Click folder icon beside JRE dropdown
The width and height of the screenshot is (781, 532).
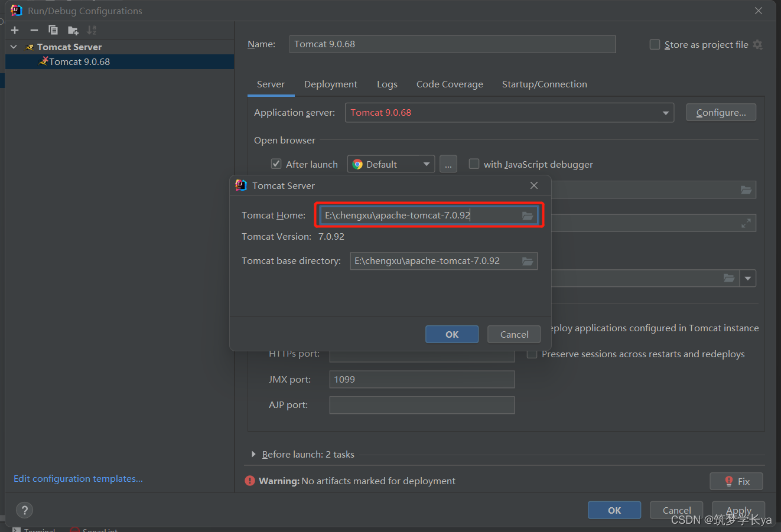coord(729,278)
